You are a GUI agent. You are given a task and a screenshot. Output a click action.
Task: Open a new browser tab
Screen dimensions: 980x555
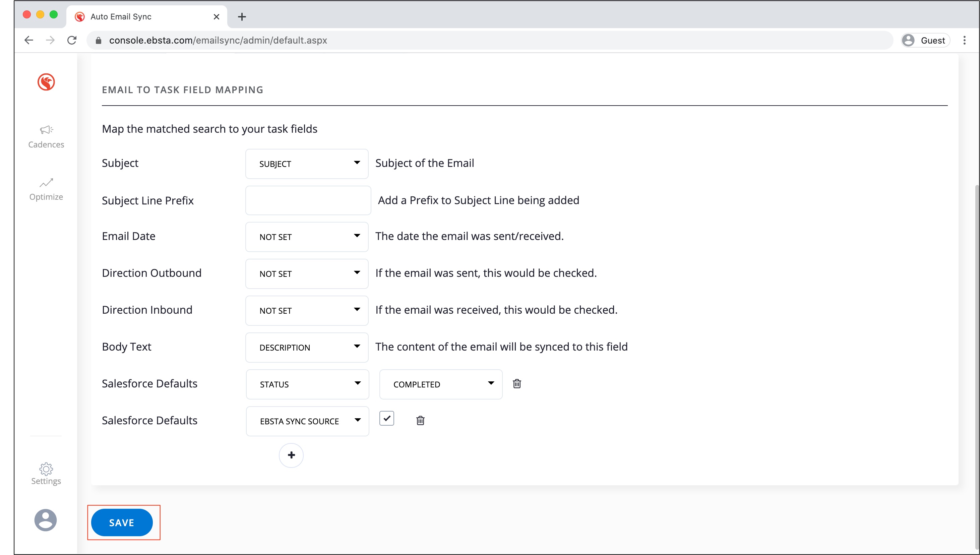[242, 17]
